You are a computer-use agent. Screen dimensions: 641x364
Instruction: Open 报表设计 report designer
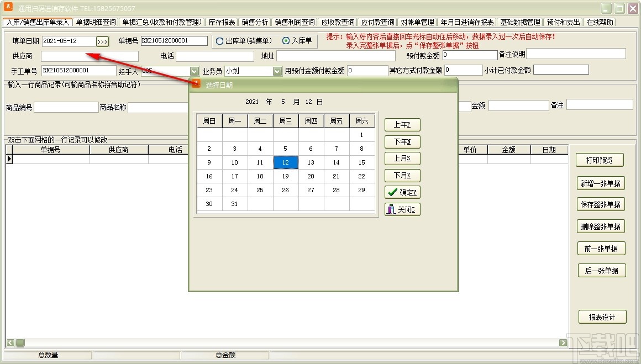(x=601, y=317)
